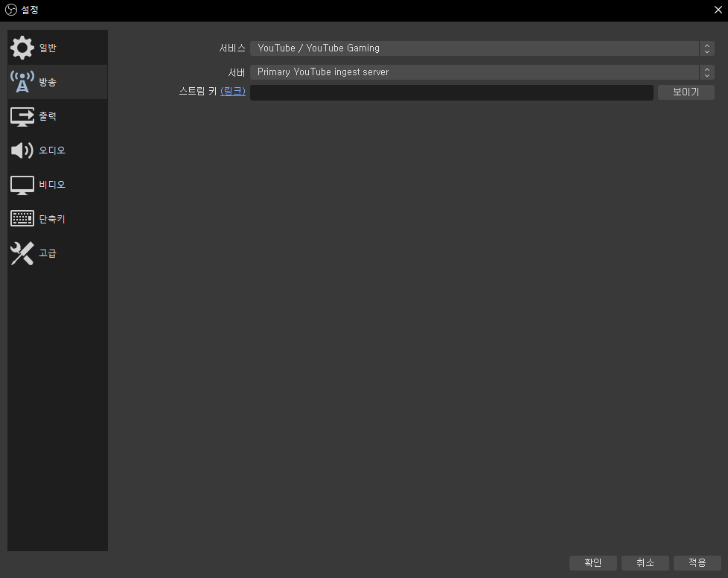Expand 서버 dropdown arrow
The height and width of the screenshot is (578, 728).
point(706,72)
